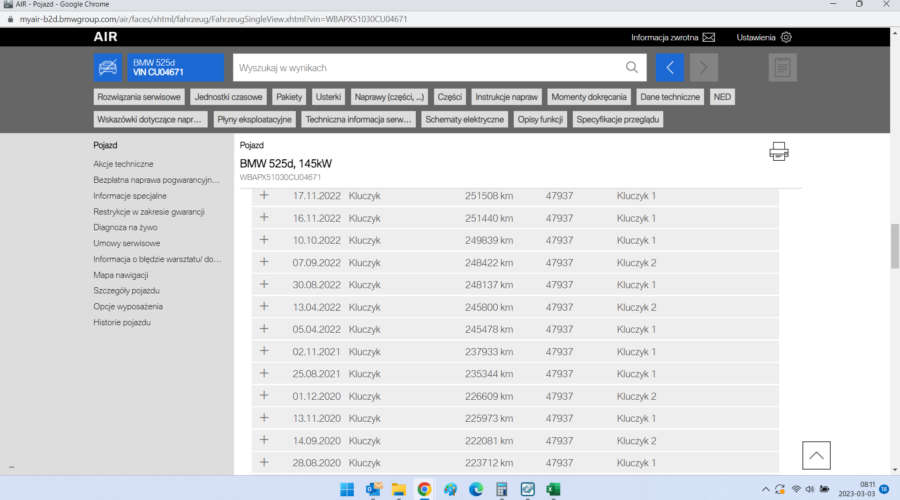Open Części tab
This screenshot has height=500, width=900.
(x=449, y=97)
